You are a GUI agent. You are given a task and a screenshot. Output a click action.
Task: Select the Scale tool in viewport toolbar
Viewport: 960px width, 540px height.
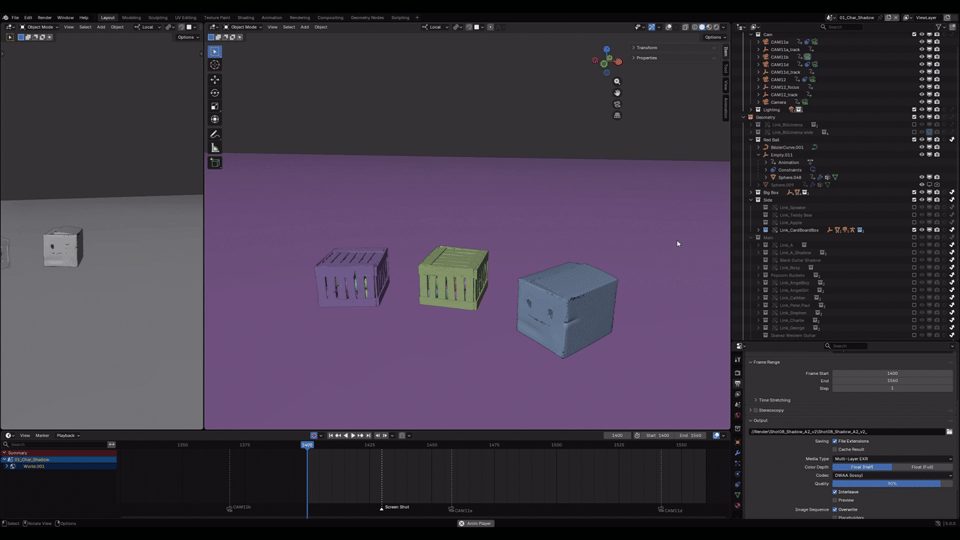[x=215, y=107]
